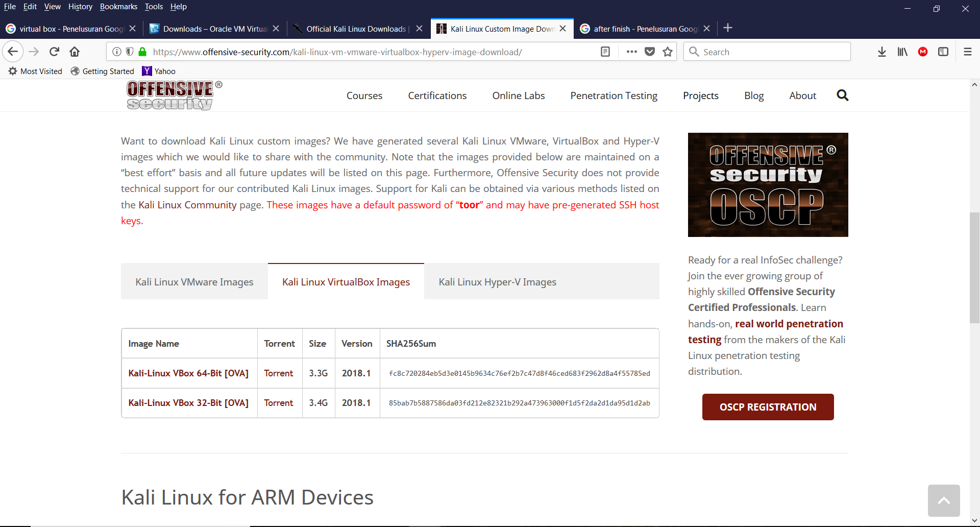980x527 pixels.
Task: Click the back-to-top arrow button
Action: [x=944, y=500]
